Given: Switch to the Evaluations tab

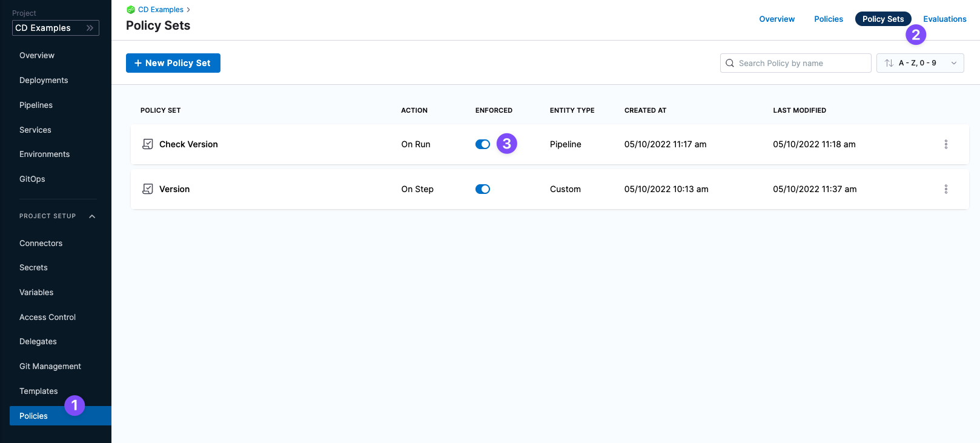Looking at the screenshot, I should click(x=944, y=19).
